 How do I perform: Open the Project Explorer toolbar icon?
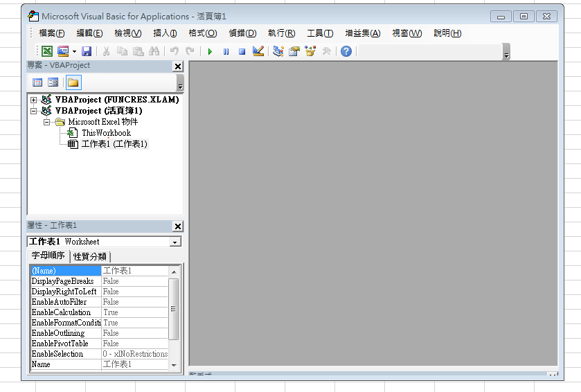[278, 51]
